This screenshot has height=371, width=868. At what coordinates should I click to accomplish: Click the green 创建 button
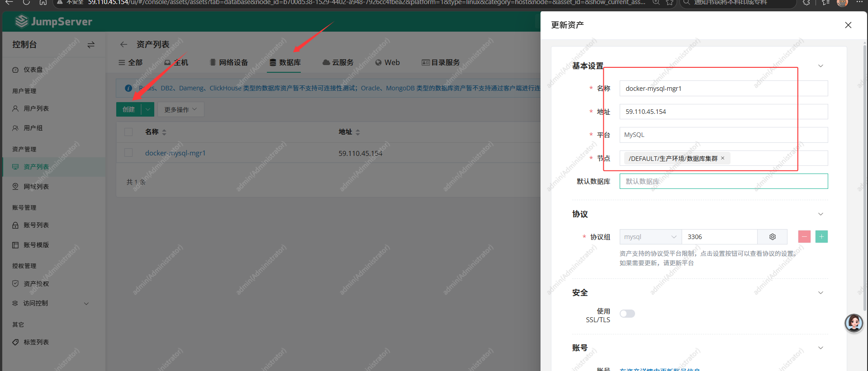pyautogui.click(x=129, y=109)
